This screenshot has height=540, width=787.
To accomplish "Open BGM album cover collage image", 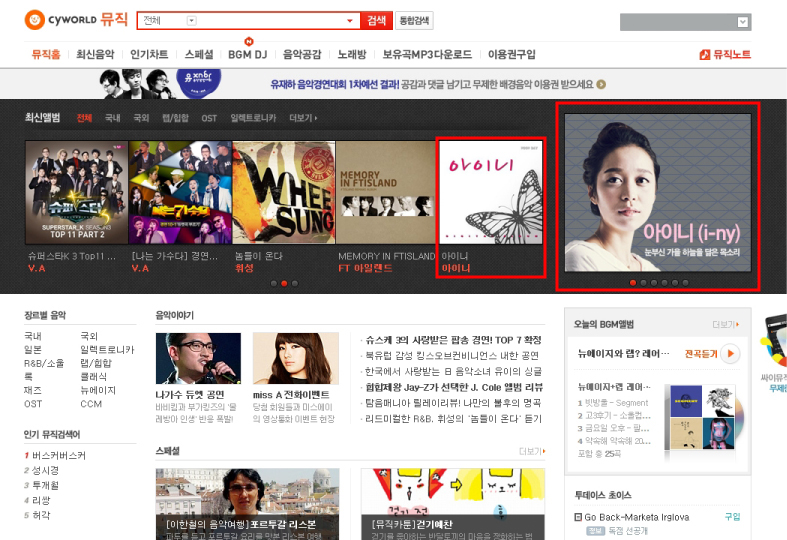I will point(703,418).
